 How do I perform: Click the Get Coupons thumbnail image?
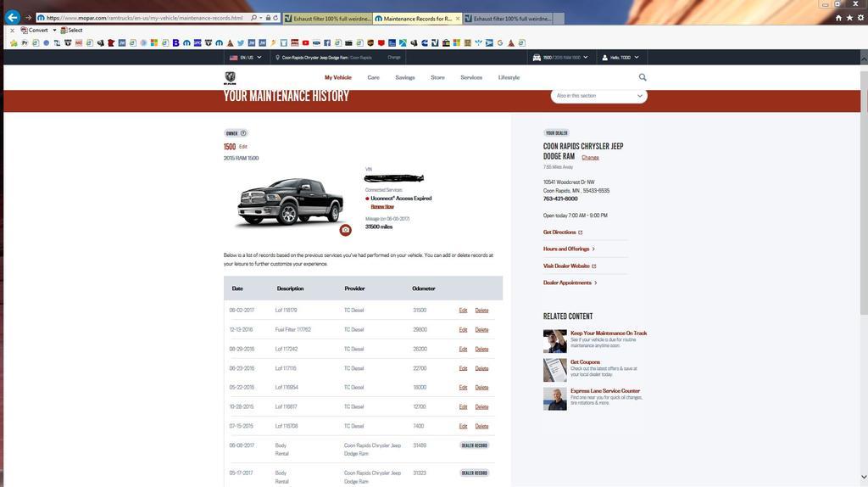[x=554, y=370]
